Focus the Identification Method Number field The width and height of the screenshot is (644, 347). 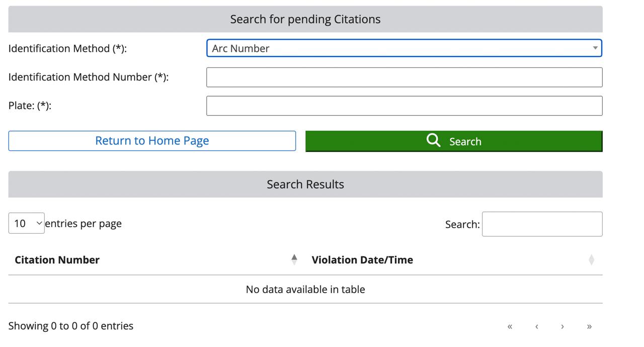click(404, 77)
